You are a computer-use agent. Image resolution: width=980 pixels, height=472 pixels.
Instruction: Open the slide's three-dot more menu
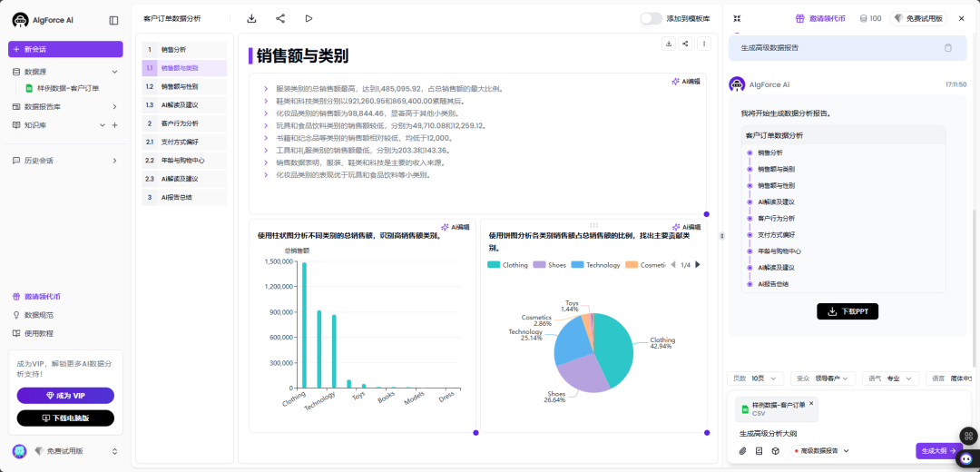(704, 44)
